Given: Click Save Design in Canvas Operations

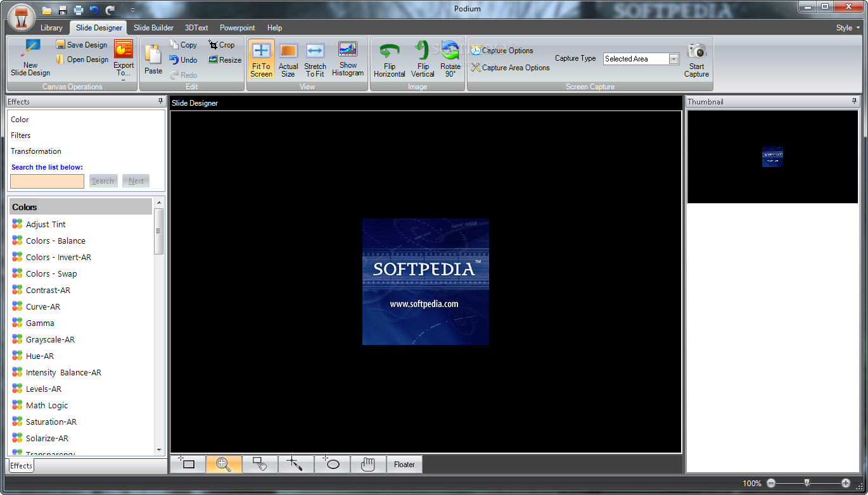Looking at the screenshot, I should coord(82,45).
